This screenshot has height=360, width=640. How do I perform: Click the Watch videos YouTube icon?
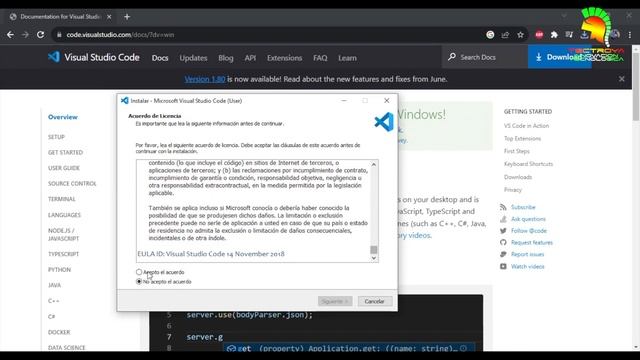pos(503,266)
